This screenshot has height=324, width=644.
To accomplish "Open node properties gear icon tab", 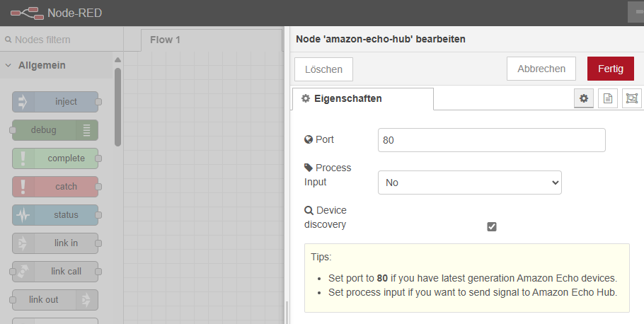I will coord(584,98).
